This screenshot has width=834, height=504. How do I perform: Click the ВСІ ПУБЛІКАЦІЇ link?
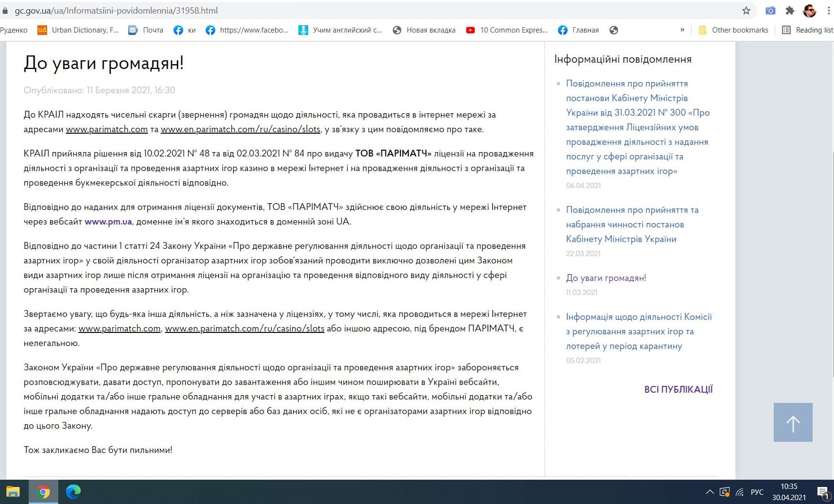click(x=678, y=389)
